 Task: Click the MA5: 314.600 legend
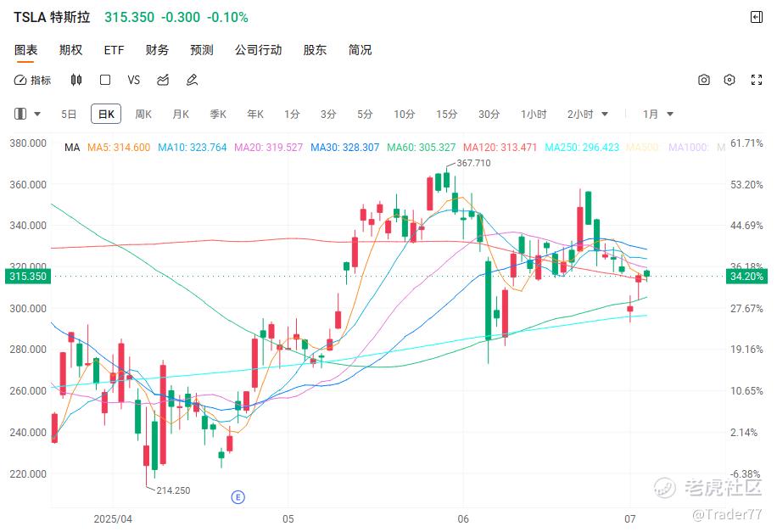(119, 148)
